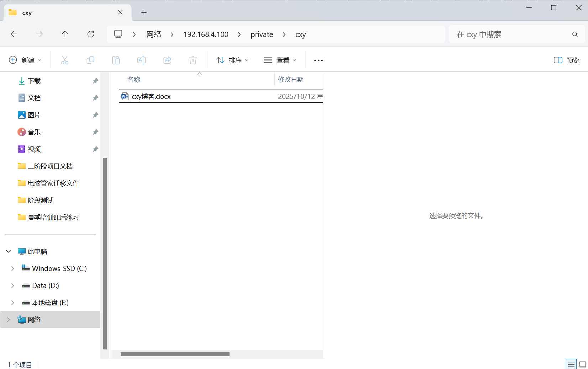Image resolution: width=588 pixels, height=369 pixels.
Task: Collapse the 此电脑 tree section
Action: coord(8,251)
